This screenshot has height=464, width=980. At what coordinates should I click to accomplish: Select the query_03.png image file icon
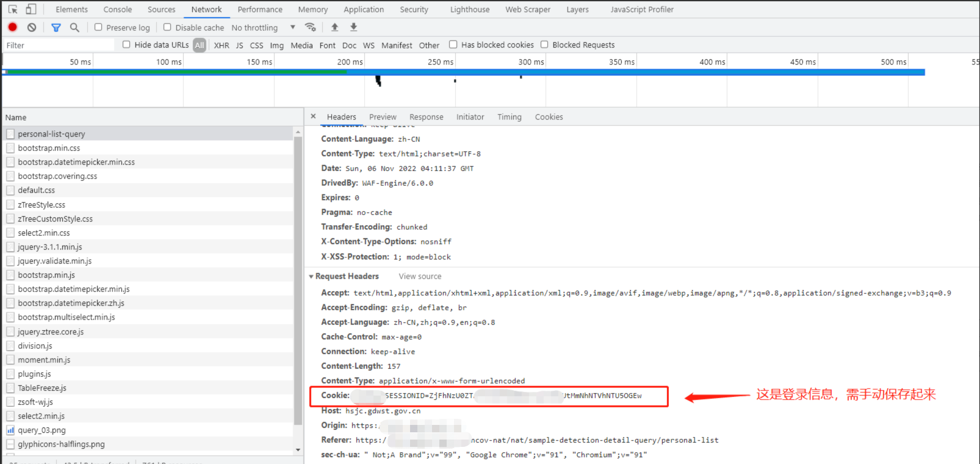[10, 430]
